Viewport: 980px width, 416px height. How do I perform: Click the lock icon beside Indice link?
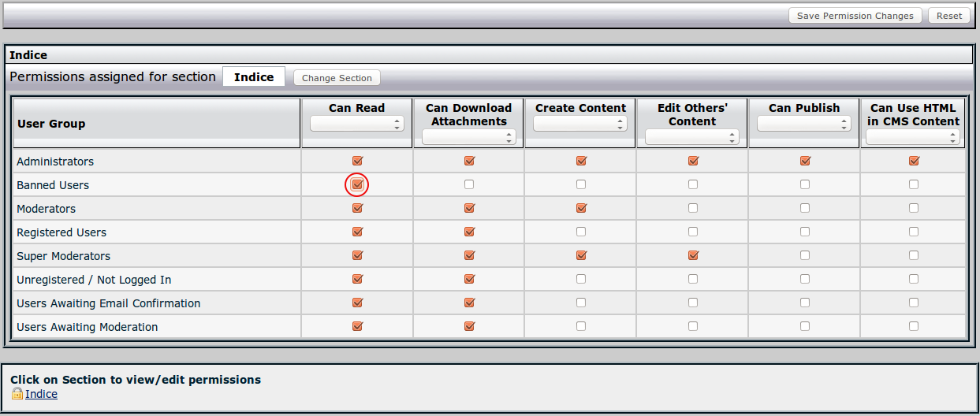pos(17,394)
